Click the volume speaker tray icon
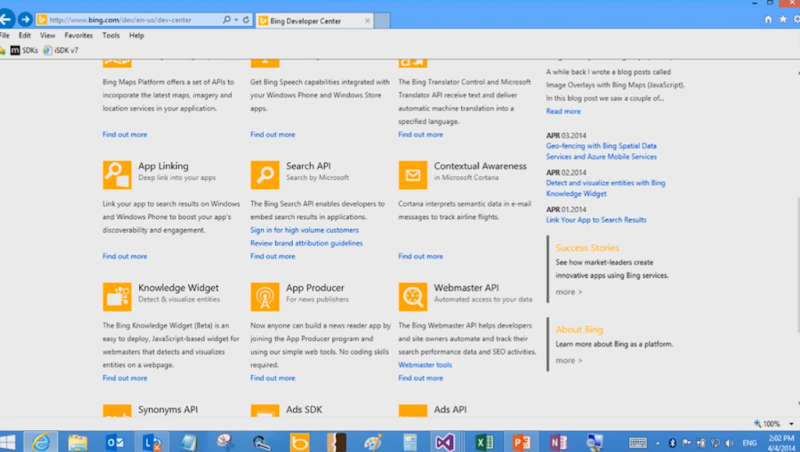 [x=730, y=443]
